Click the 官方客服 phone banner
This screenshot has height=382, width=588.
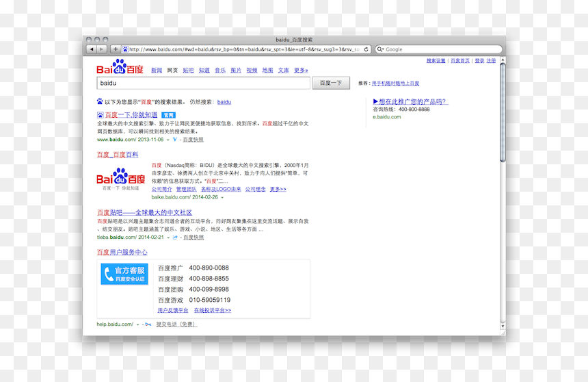tap(124, 274)
